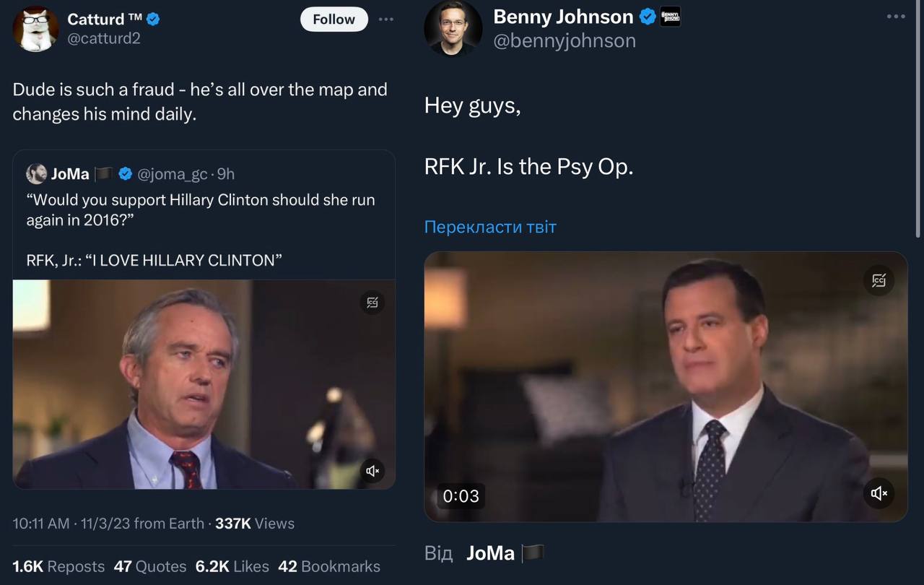The image size is (924, 585).
Task: View the 6.2K Likes list
Action: tap(232, 566)
